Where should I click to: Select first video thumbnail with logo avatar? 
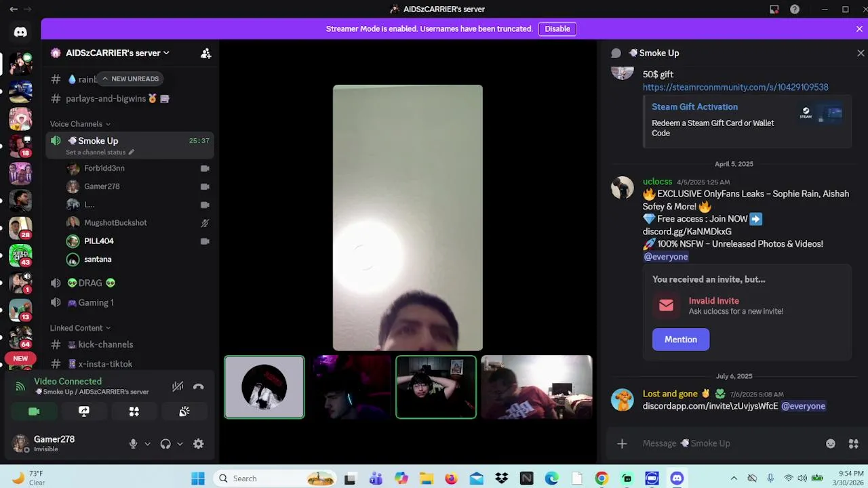[264, 388]
